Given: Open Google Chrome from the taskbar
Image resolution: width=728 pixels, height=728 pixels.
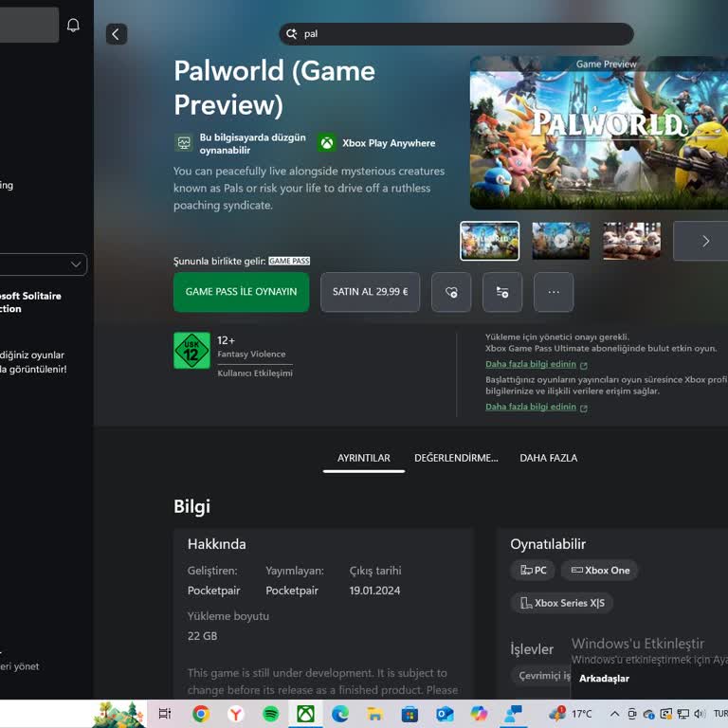Looking at the screenshot, I should coord(201,714).
